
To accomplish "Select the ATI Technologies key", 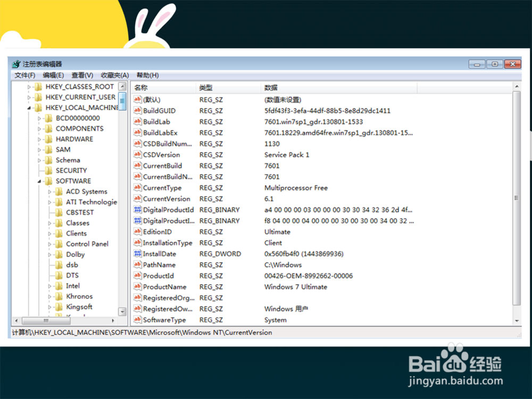I will pyautogui.click(x=92, y=202).
